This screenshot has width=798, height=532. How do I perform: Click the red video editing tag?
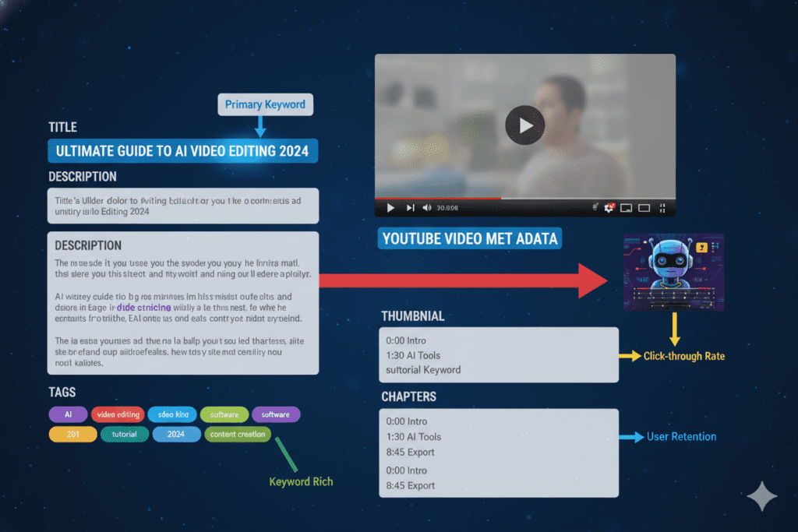[118, 414]
